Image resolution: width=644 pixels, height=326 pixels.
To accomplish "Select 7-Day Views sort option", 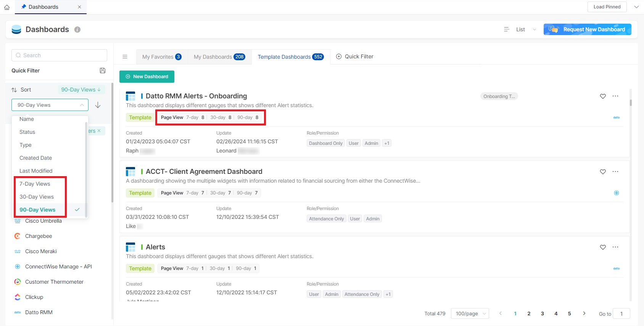I will [35, 184].
